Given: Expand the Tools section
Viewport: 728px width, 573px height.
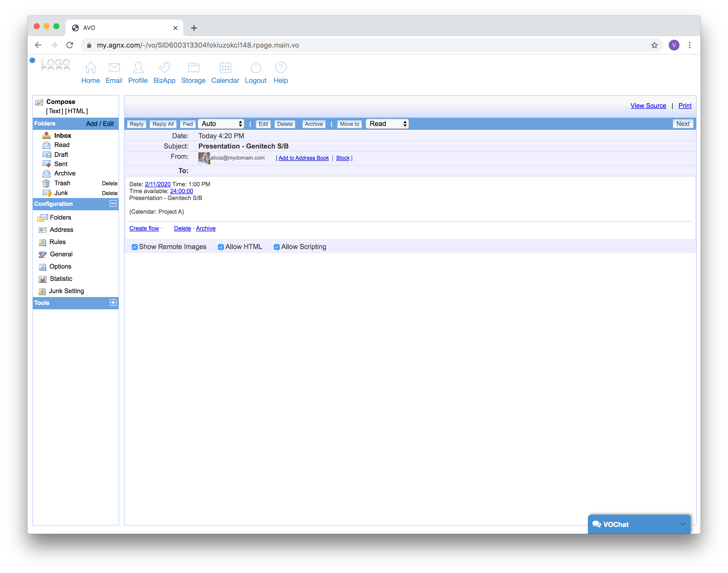Looking at the screenshot, I should (113, 303).
